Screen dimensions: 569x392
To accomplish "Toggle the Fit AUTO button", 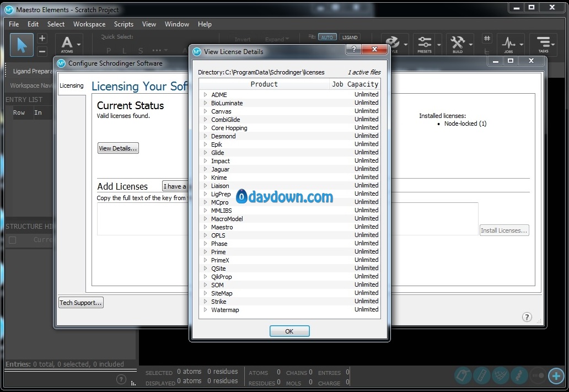I will [x=327, y=37].
